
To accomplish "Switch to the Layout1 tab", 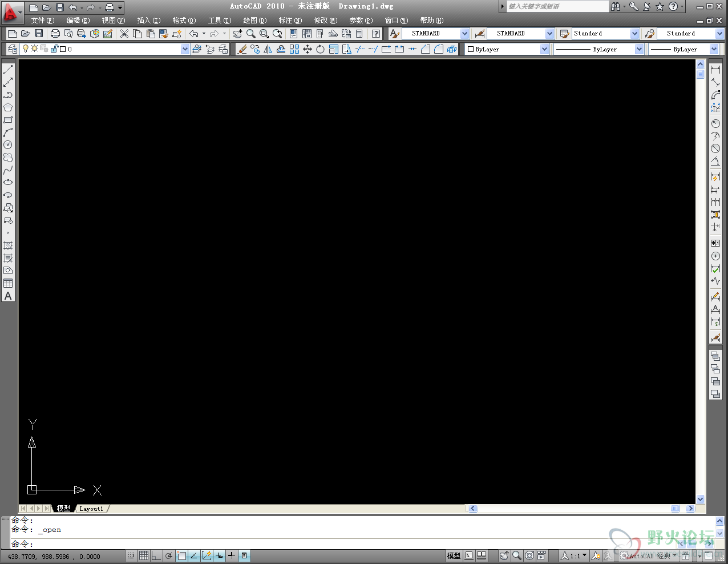I will (91, 508).
